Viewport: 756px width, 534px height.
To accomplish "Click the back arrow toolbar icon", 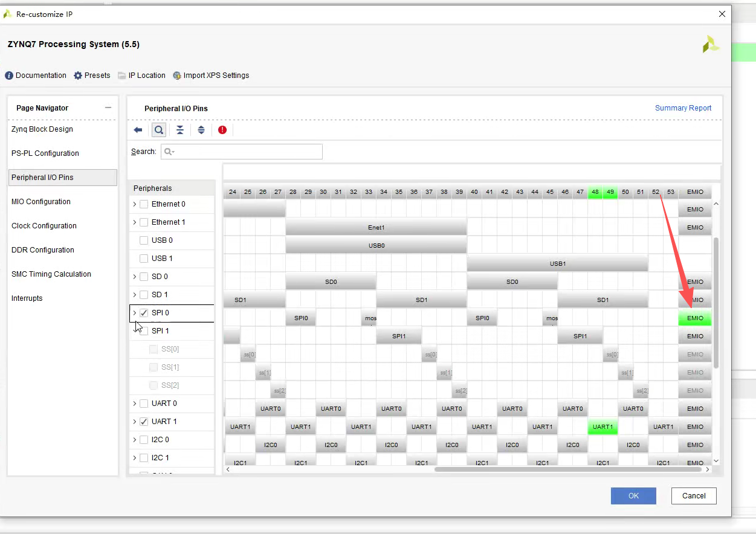I will pyautogui.click(x=138, y=130).
